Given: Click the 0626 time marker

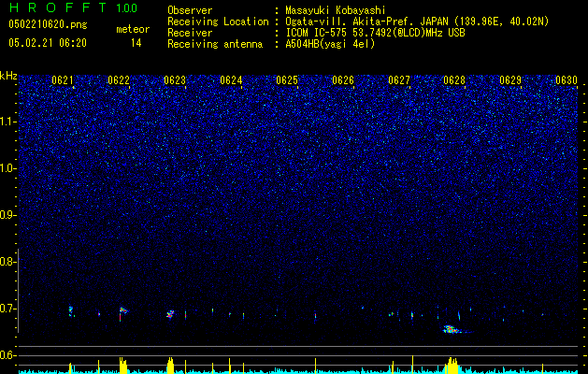Looking at the screenshot, I should click(x=343, y=80).
